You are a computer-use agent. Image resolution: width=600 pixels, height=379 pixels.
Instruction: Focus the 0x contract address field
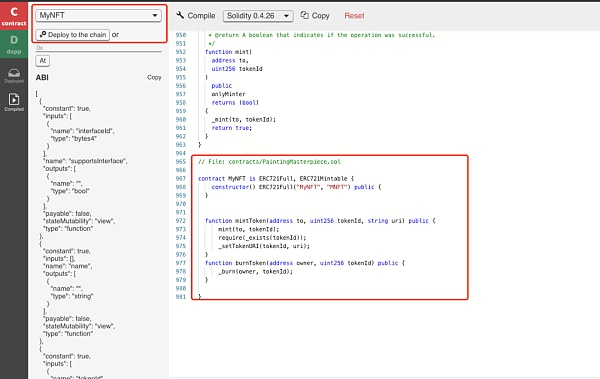pos(99,48)
